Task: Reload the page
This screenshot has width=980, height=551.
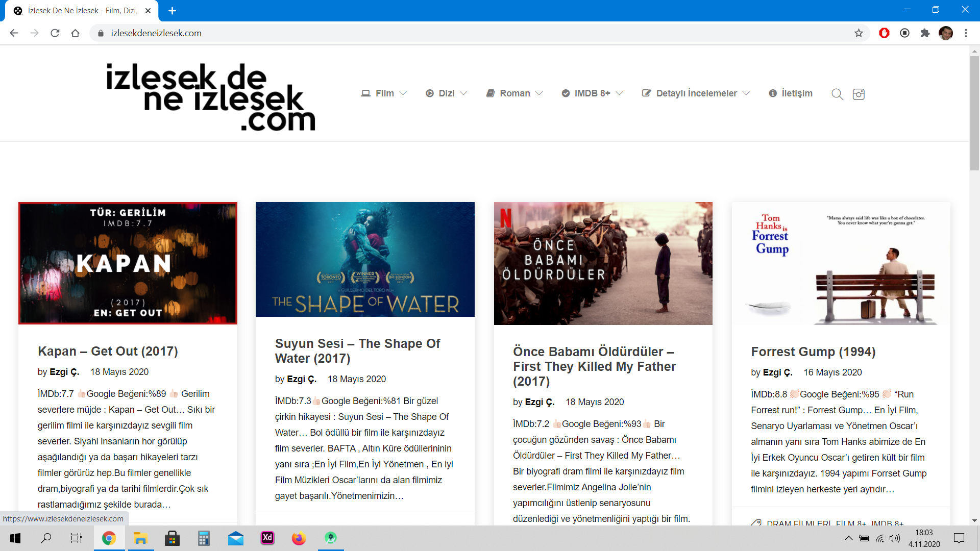Action: (x=55, y=33)
